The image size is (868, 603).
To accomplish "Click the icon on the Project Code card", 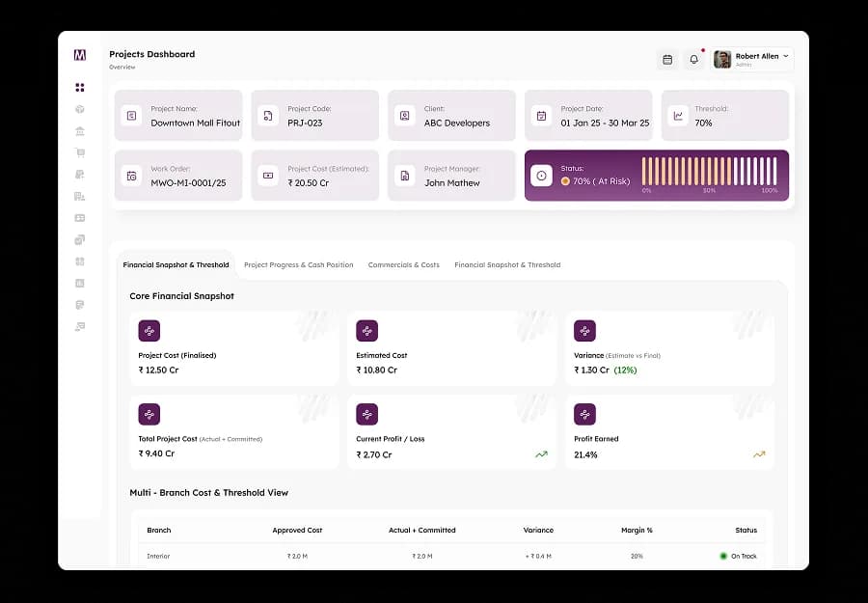I will click(x=268, y=116).
